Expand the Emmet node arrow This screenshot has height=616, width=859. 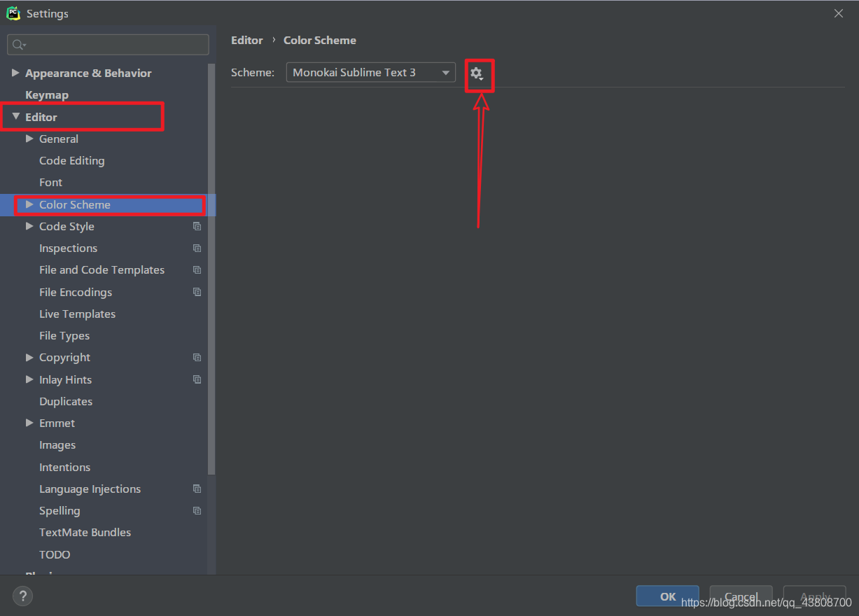pos(29,423)
